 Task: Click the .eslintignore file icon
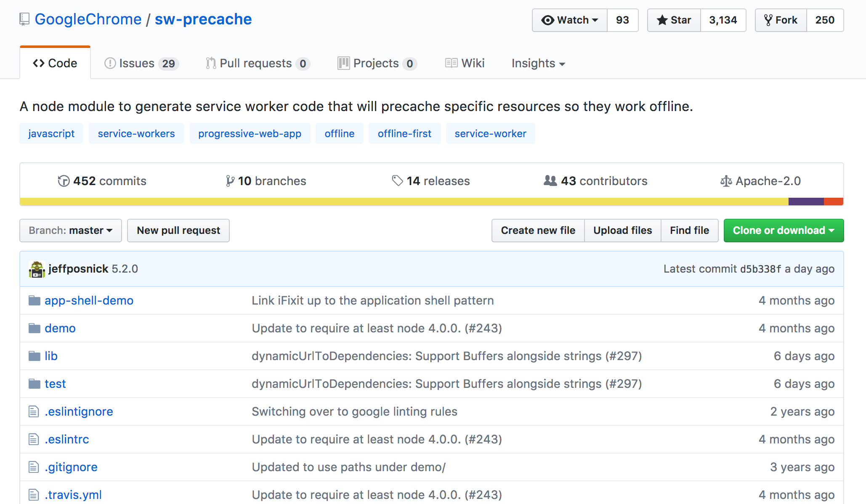34,411
